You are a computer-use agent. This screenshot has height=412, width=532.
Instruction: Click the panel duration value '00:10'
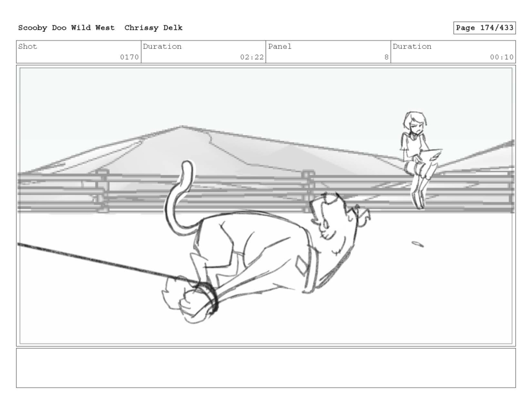[x=501, y=57]
